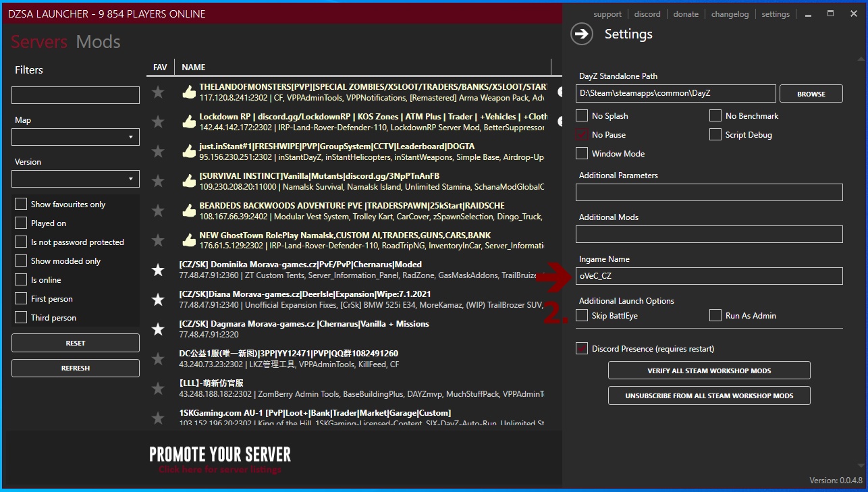The height and width of the screenshot is (492, 868).
Task: Favorite the THELANDOFMONSTERS server with star icon
Action: coord(158,92)
